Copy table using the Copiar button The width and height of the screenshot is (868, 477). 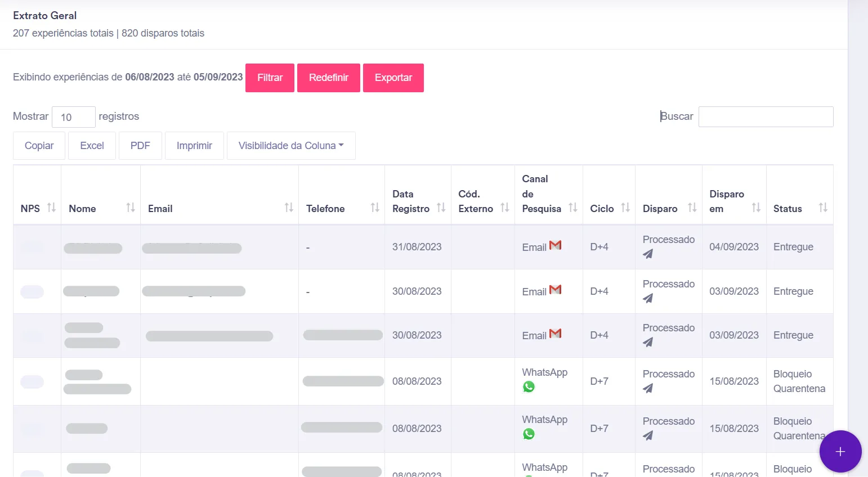39,146
